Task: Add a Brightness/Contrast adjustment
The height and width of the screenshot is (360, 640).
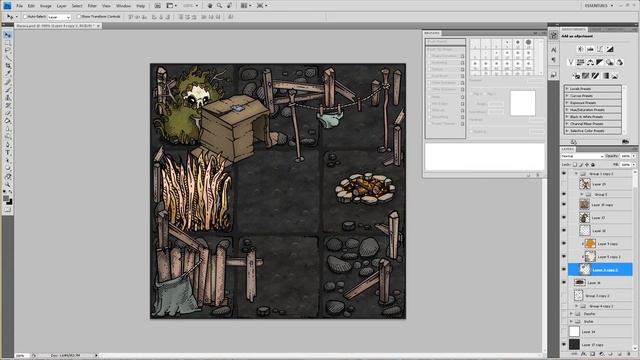Action: (580, 49)
